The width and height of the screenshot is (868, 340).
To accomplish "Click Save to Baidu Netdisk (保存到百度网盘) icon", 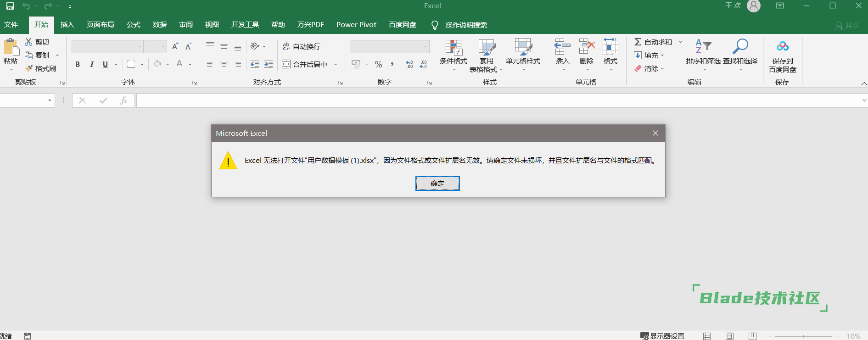I will click(782, 47).
